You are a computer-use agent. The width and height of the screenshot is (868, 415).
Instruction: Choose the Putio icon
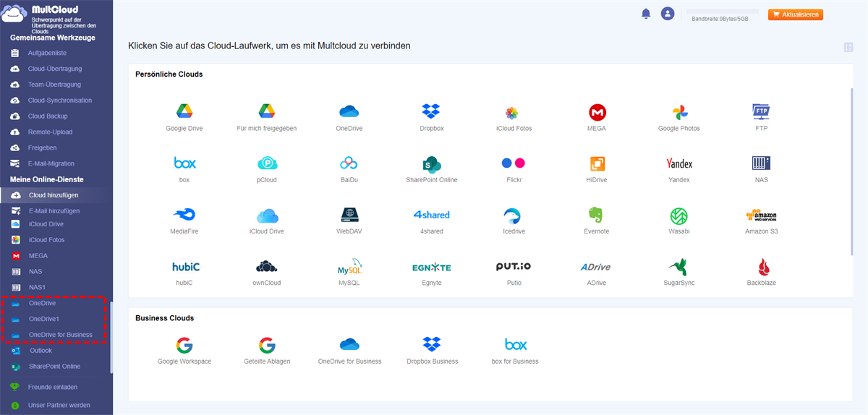click(514, 267)
